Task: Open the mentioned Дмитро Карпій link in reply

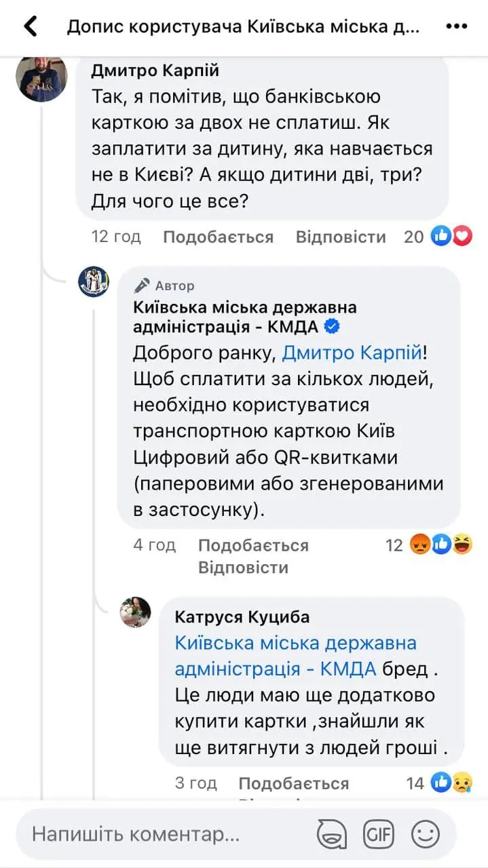Action: 352,353
